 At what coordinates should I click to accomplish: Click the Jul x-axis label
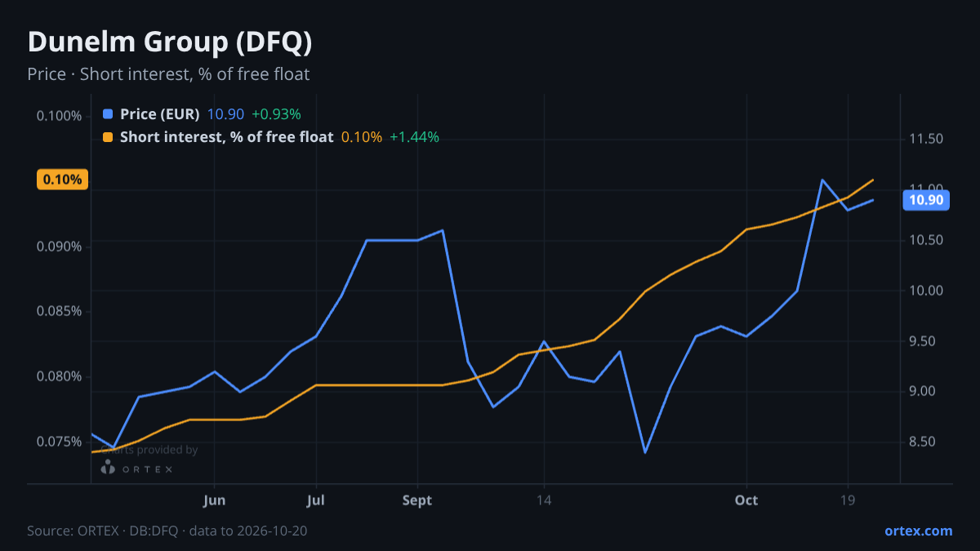[316, 500]
